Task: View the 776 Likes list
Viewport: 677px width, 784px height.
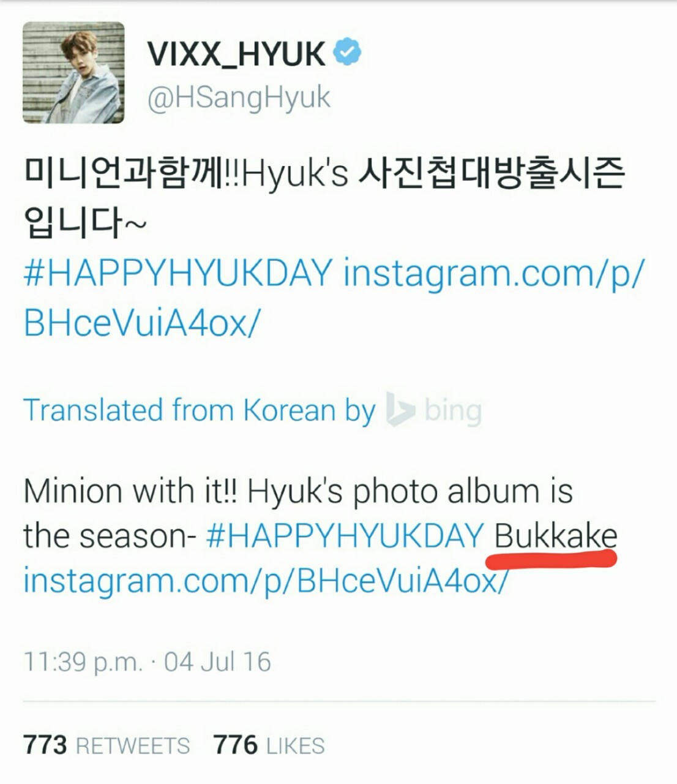Action: pos(269,745)
